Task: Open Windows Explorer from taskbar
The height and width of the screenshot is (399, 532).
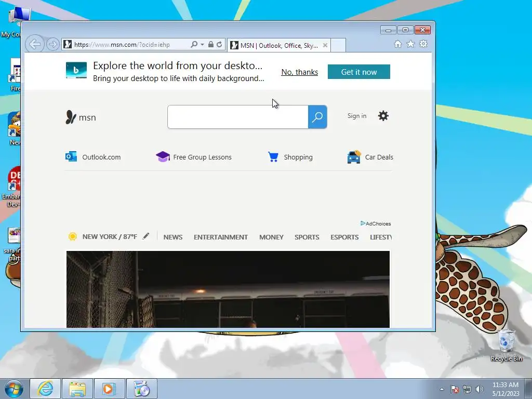Action: [x=77, y=389]
